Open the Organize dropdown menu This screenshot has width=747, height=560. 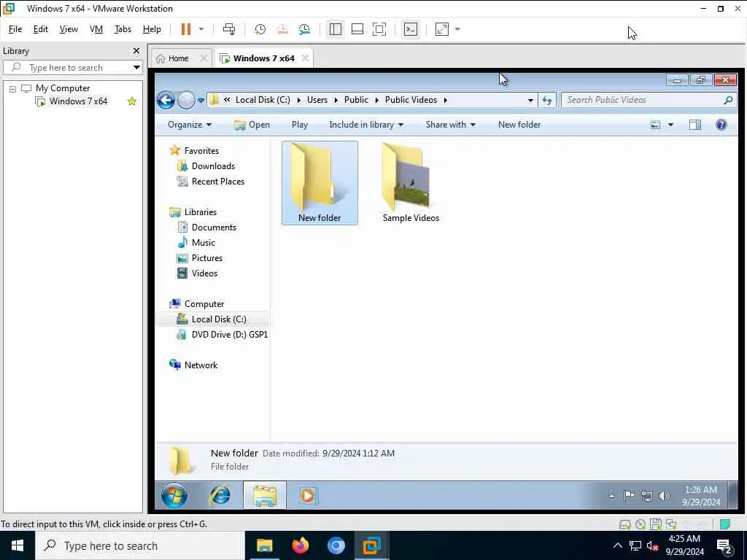click(x=190, y=124)
